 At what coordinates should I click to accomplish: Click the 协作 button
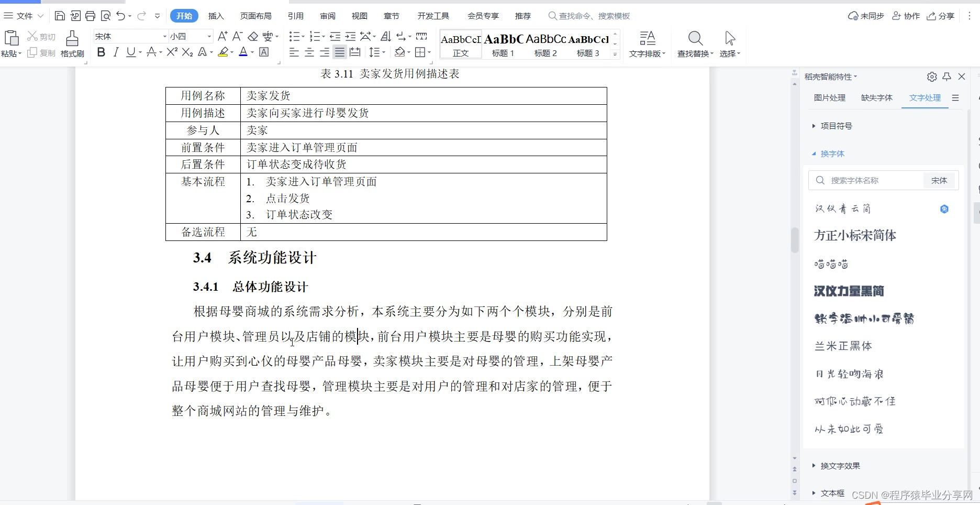click(906, 16)
